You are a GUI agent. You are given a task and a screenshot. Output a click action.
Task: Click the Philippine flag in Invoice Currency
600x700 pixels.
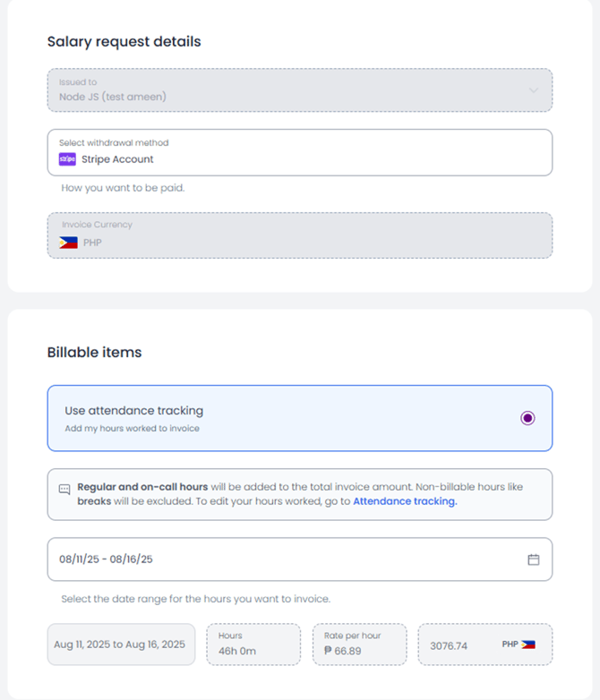pyautogui.click(x=68, y=243)
